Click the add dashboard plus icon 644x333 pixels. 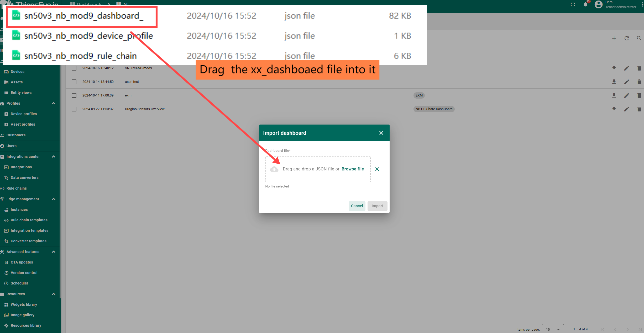[614, 38]
